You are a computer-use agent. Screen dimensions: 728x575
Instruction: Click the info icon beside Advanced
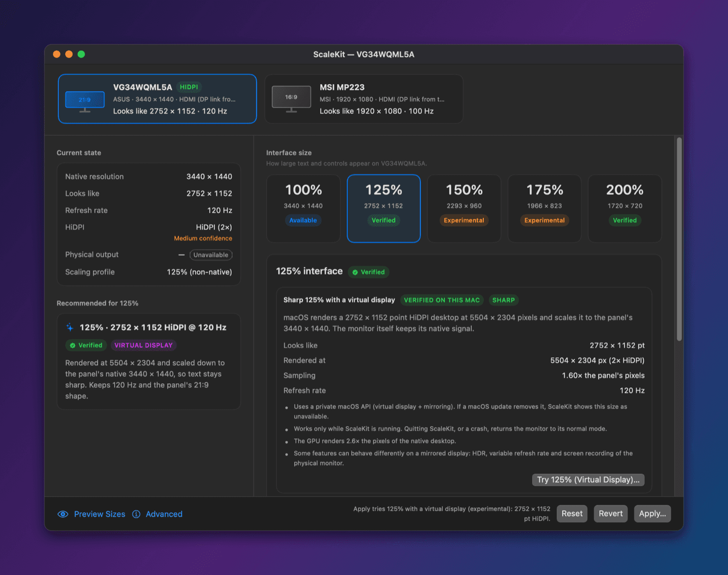coord(136,514)
